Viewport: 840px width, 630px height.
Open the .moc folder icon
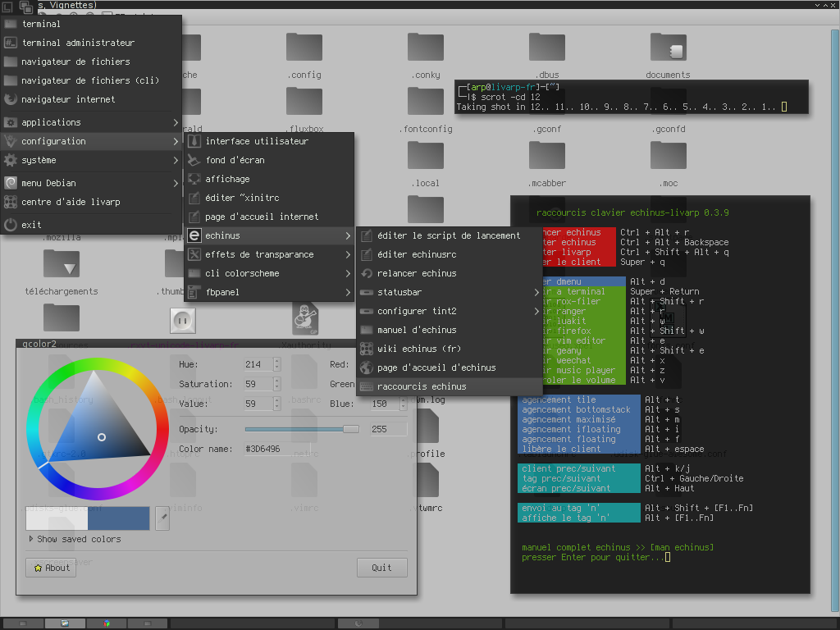pyautogui.click(x=668, y=155)
